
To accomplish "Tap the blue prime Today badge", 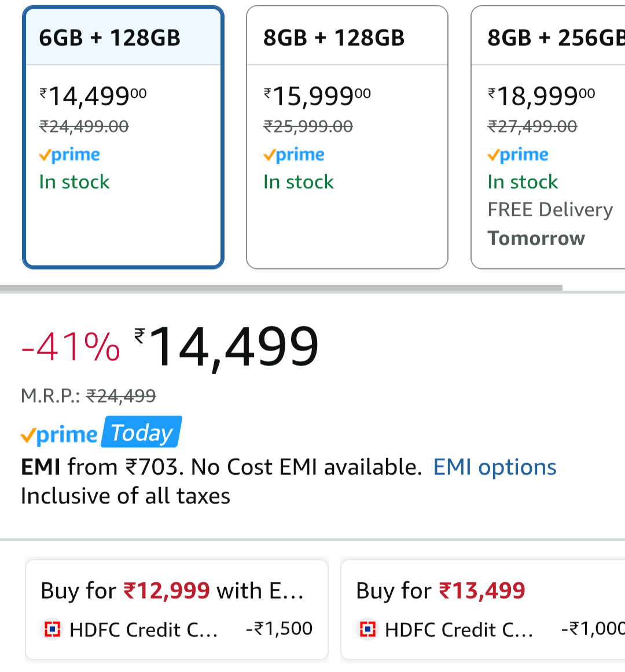I will coord(142,433).
